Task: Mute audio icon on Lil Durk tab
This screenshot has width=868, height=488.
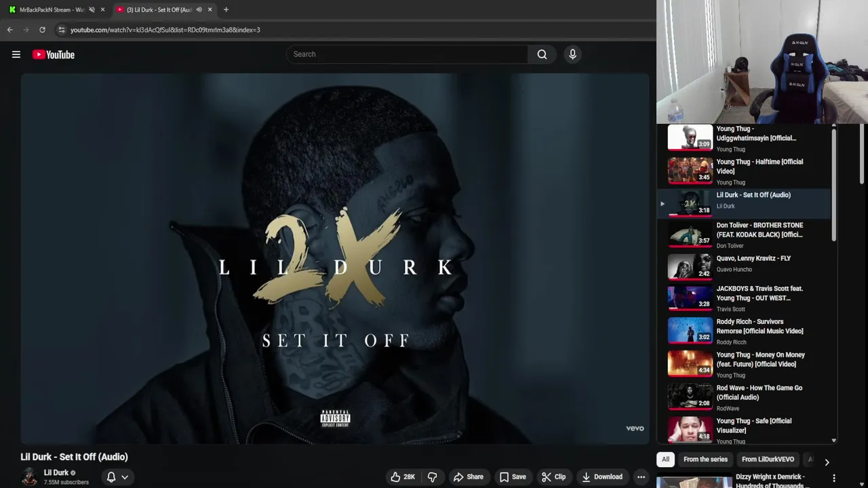Action: click(x=199, y=9)
